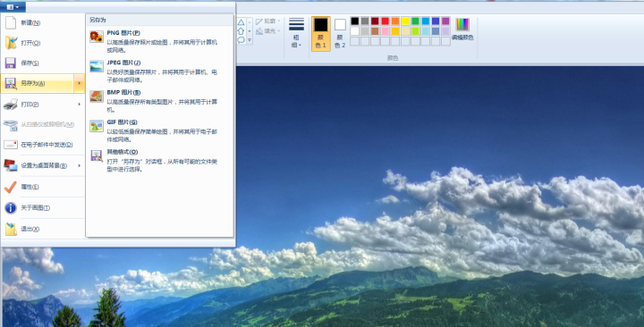Pick the light yellow palette swatch

pos(405,31)
